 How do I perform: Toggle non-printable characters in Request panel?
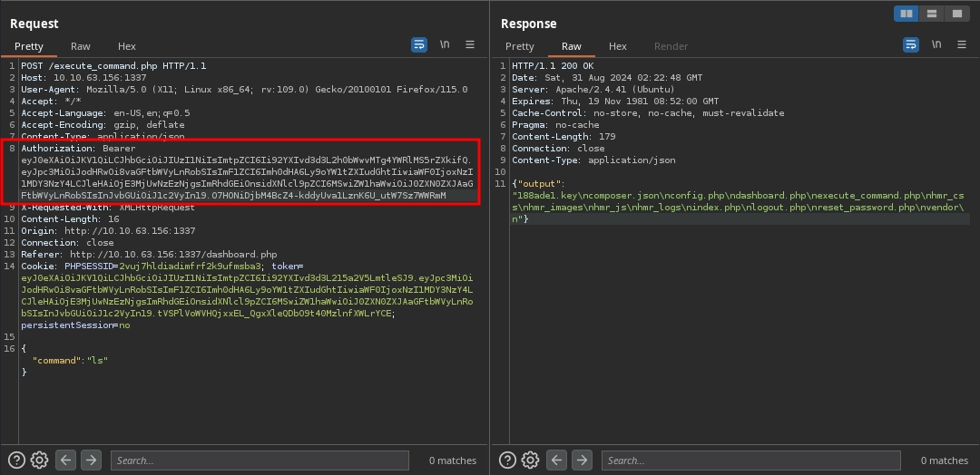[445, 44]
